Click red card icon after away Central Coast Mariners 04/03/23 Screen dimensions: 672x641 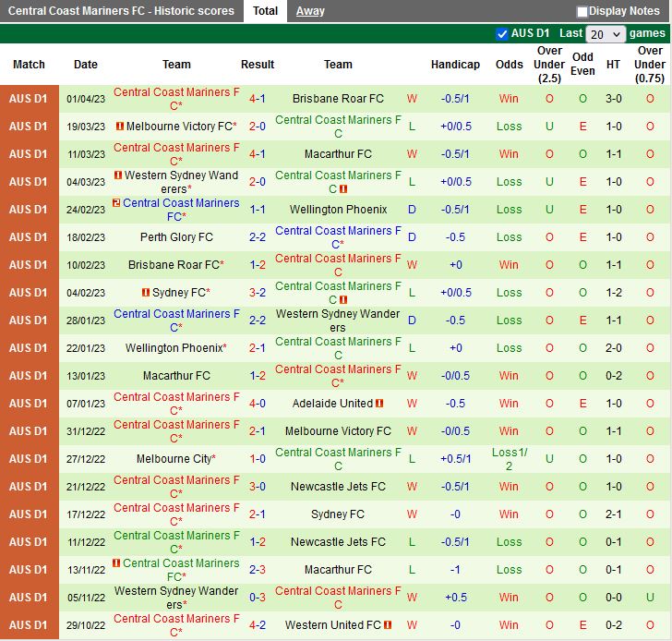(343, 188)
